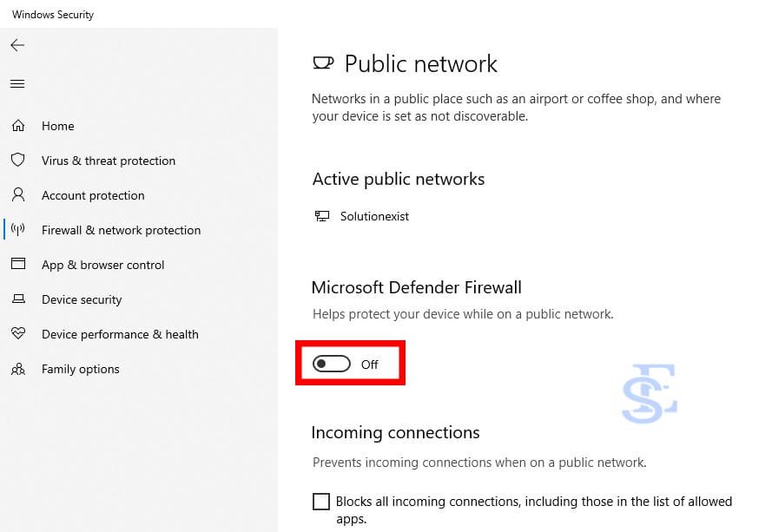Click the Solutionexist active network entry

click(377, 215)
